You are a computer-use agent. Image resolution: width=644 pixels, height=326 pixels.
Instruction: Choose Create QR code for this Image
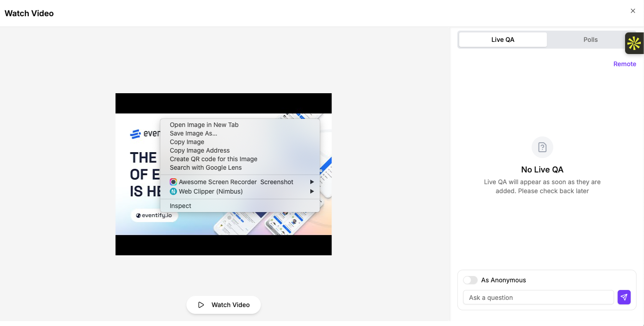240,159
